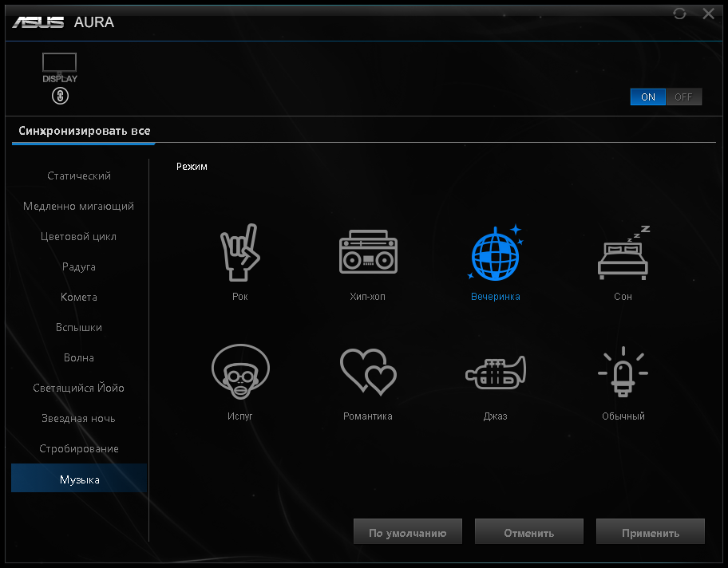Click the DISPLAY device icon
Screen dimensions: 728x568
[x=59, y=68]
